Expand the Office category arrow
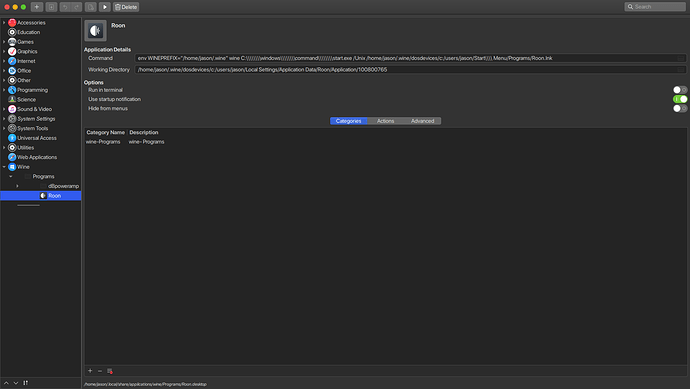 4,71
